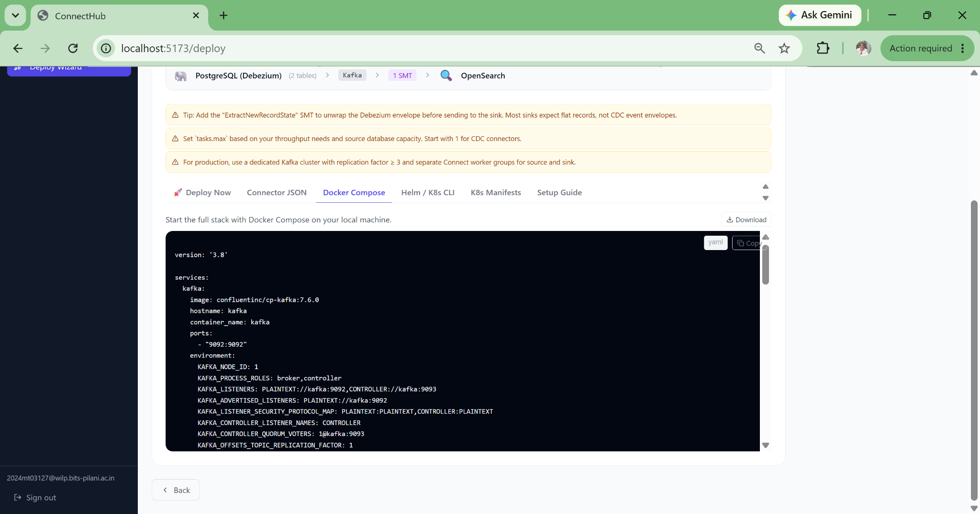The image size is (980, 514).
Task: Click the PostgreSQL (Debezium) source label
Action: point(238,76)
